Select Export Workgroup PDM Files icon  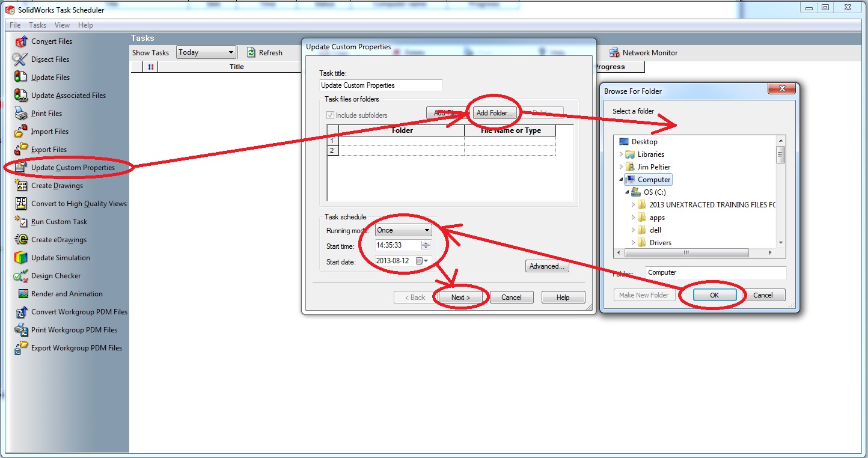pos(21,348)
